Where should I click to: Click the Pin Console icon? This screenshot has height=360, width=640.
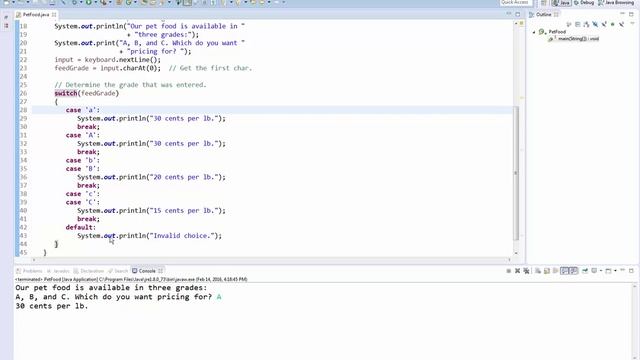[x=585, y=271]
